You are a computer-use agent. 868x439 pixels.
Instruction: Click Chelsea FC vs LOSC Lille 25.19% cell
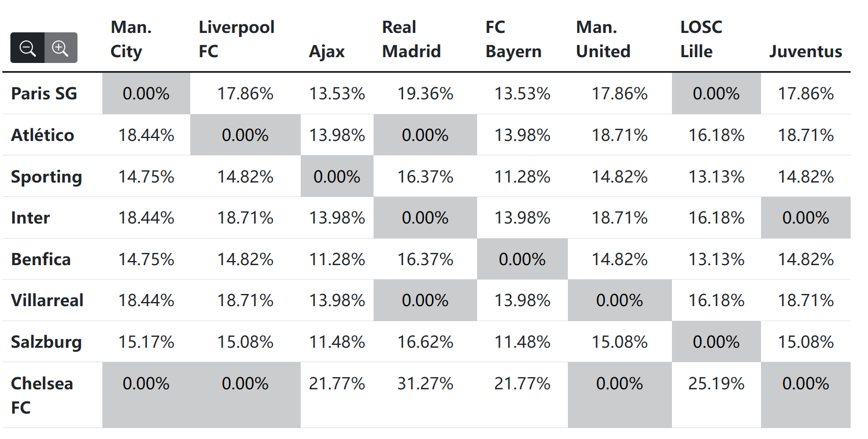point(716,395)
